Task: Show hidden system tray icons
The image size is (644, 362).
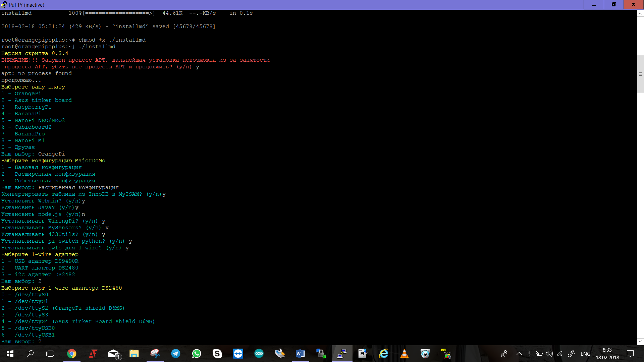Action: [519, 354]
